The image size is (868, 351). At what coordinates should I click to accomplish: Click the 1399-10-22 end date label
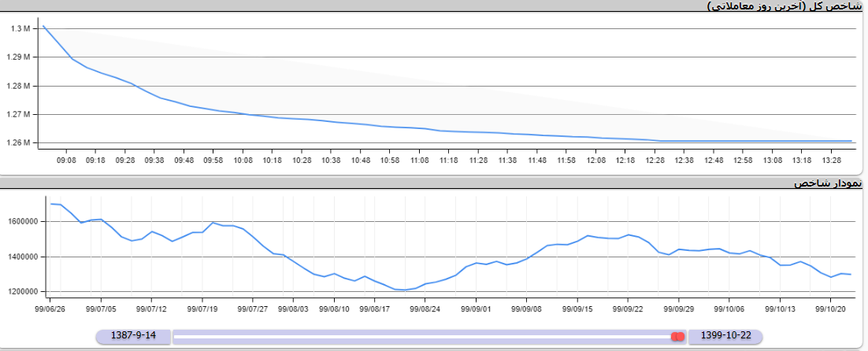[x=725, y=336]
